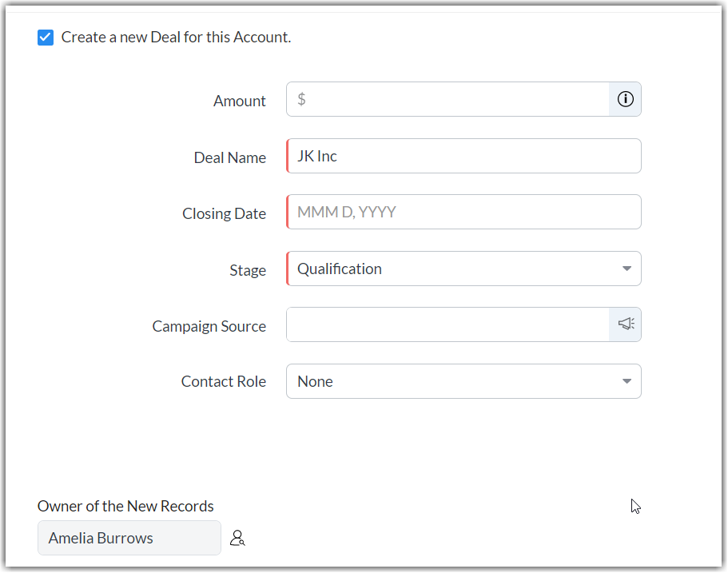Click the change owner user icon
728x573 pixels.
(237, 539)
